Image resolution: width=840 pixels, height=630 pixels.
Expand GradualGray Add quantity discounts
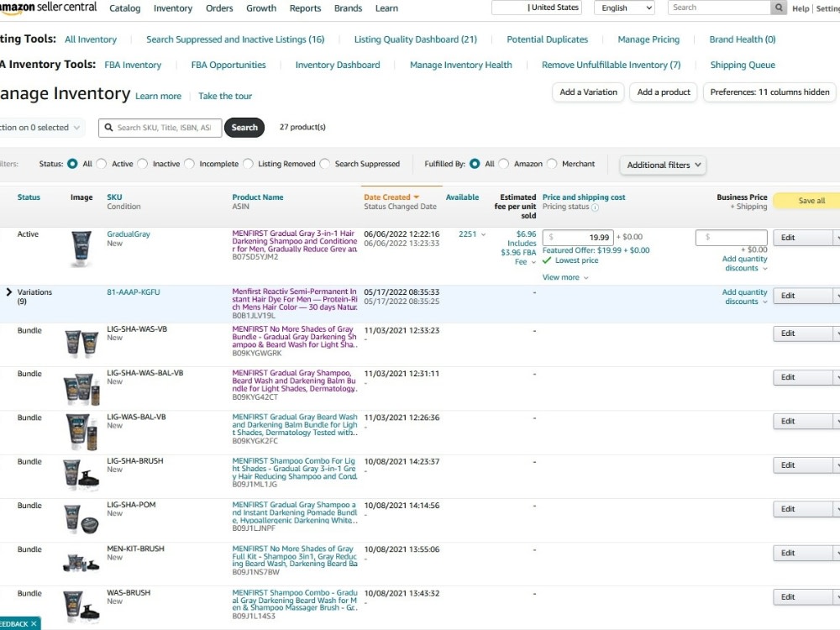(x=744, y=264)
